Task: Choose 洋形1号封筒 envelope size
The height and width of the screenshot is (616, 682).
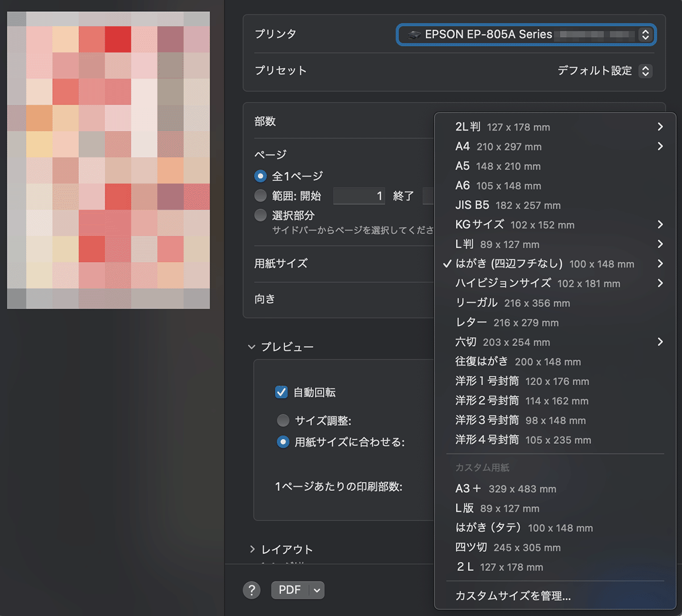Action: pos(555,381)
